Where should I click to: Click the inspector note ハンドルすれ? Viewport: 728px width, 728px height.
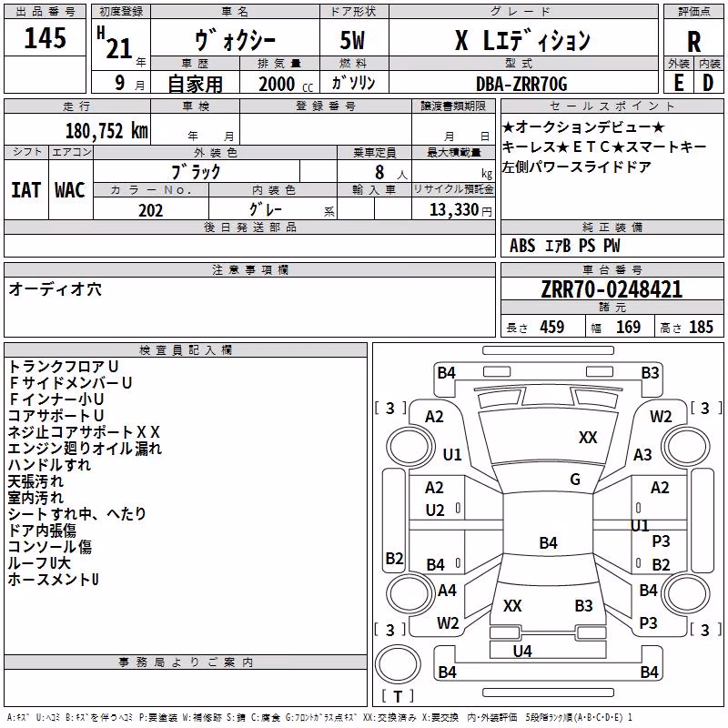(x=50, y=464)
